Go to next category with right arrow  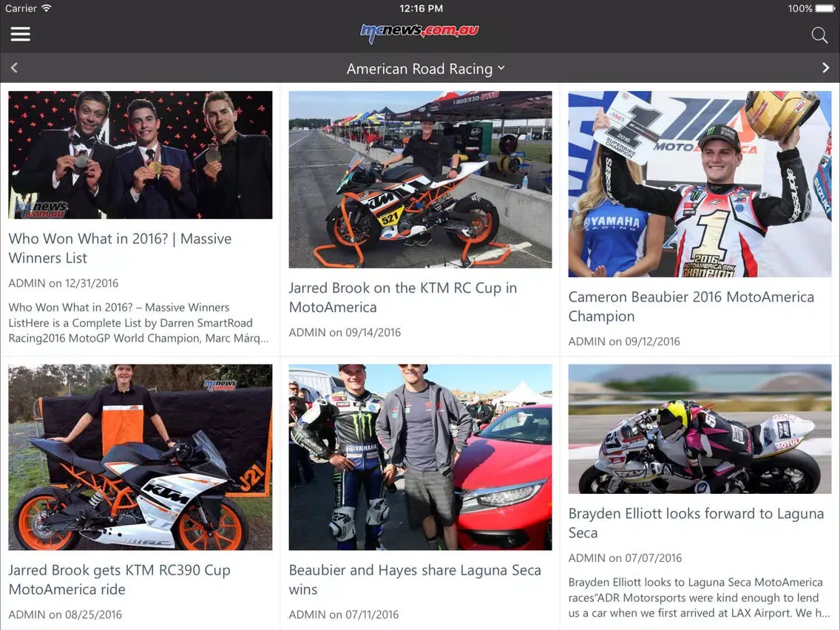(x=825, y=68)
